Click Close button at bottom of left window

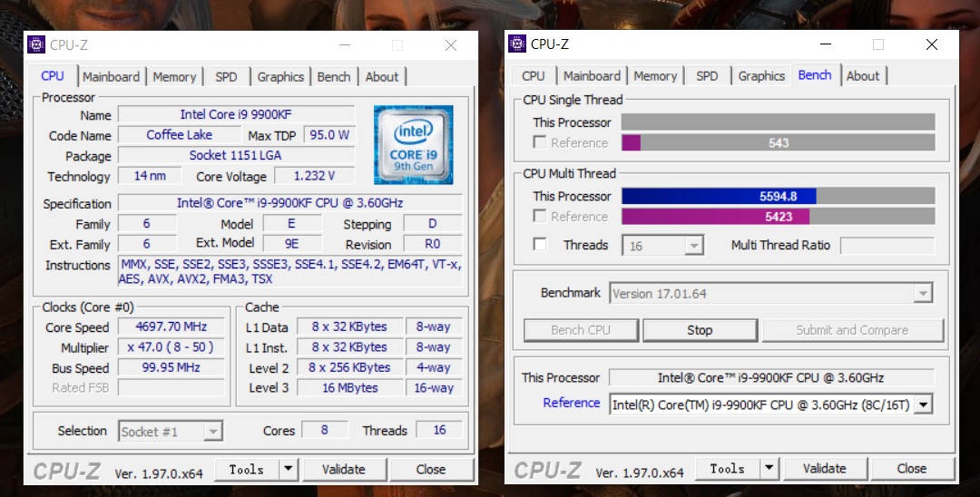(431, 469)
